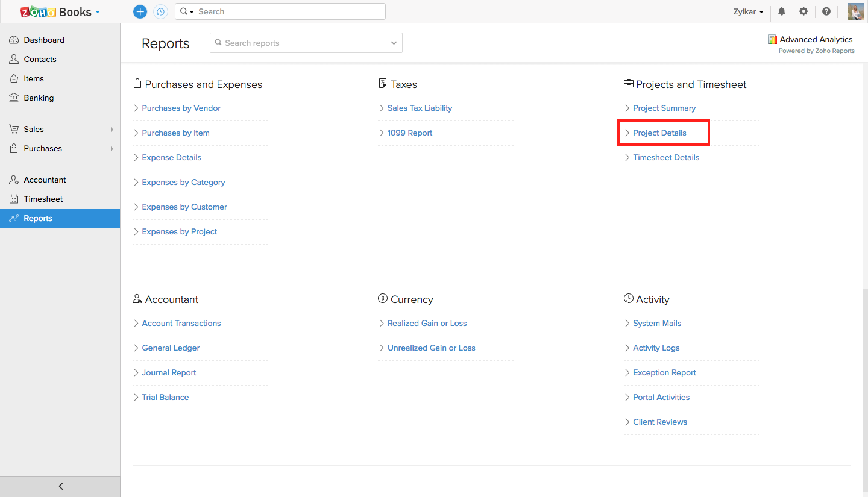Open the notifications bell icon
The height and width of the screenshot is (497, 868).
[782, 11]
